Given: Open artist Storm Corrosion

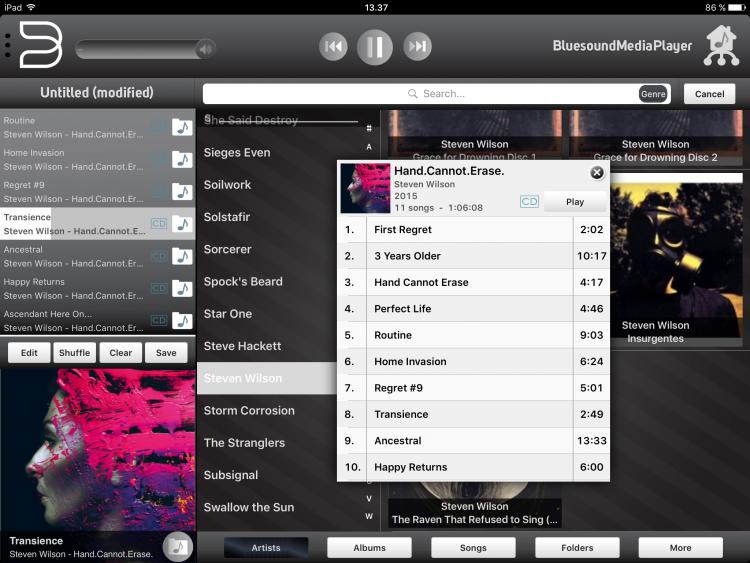Looking at the screenshot, I should pyautogui.click(x=249, y=410).
